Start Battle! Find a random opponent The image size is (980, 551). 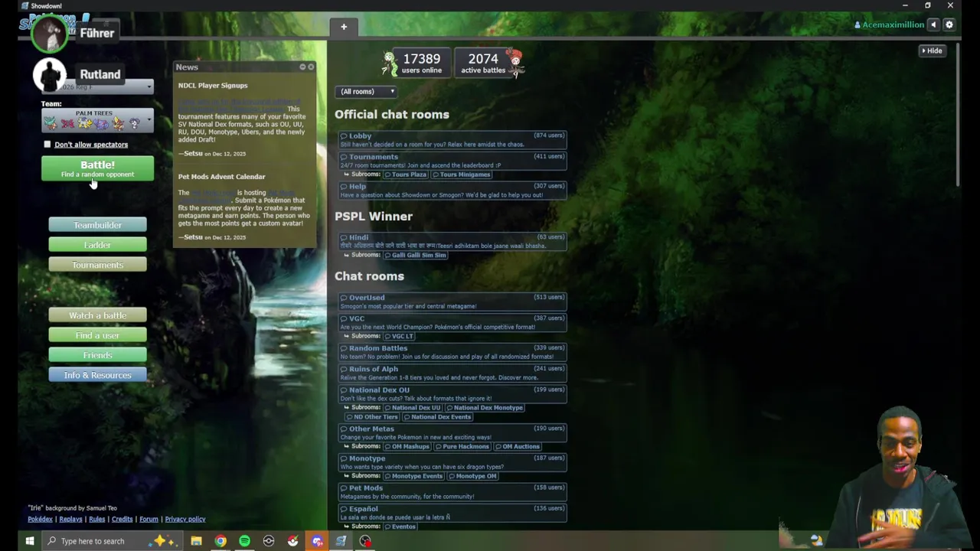coord(97,168)
